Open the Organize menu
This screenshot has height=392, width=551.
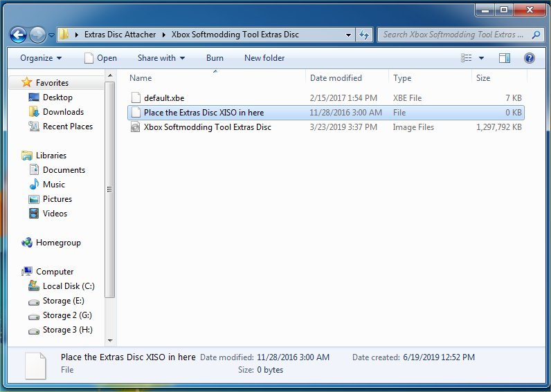tap(41, 58)
